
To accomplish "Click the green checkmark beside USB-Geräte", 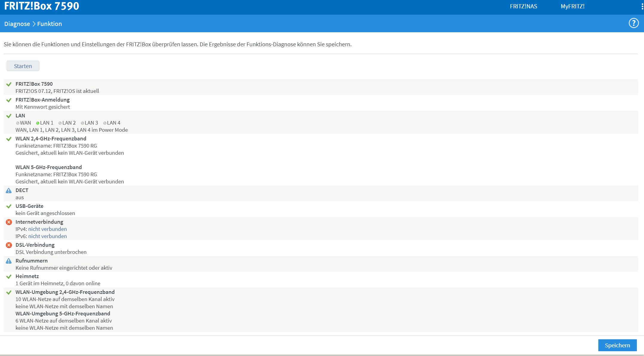I will pos(9,206).
